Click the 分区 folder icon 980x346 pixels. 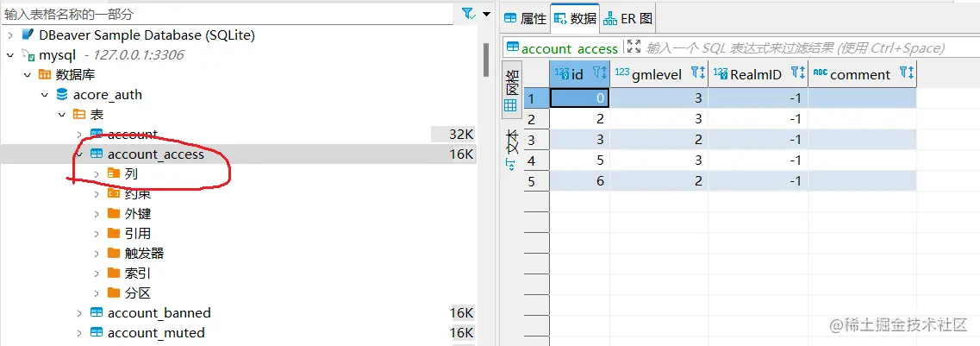(113, 293)
